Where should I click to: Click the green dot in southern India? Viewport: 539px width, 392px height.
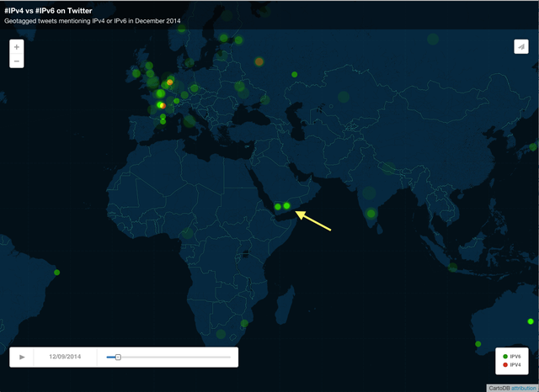371,214
